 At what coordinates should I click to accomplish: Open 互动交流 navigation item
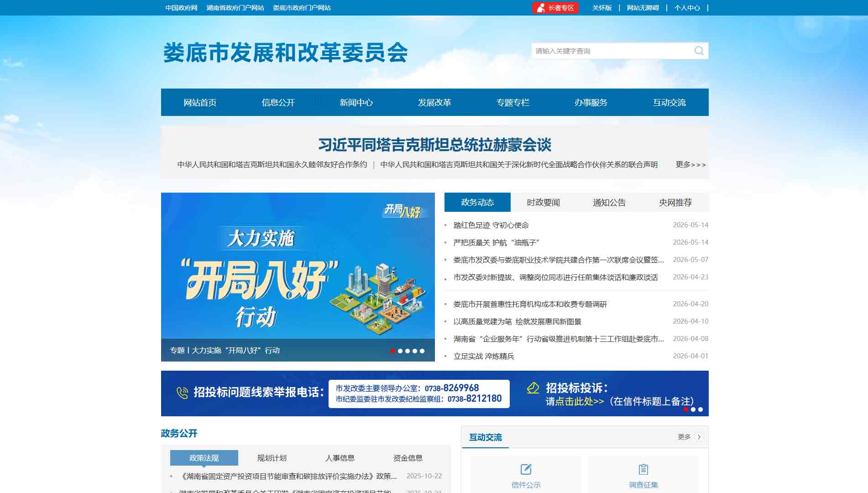click(669, 102)
